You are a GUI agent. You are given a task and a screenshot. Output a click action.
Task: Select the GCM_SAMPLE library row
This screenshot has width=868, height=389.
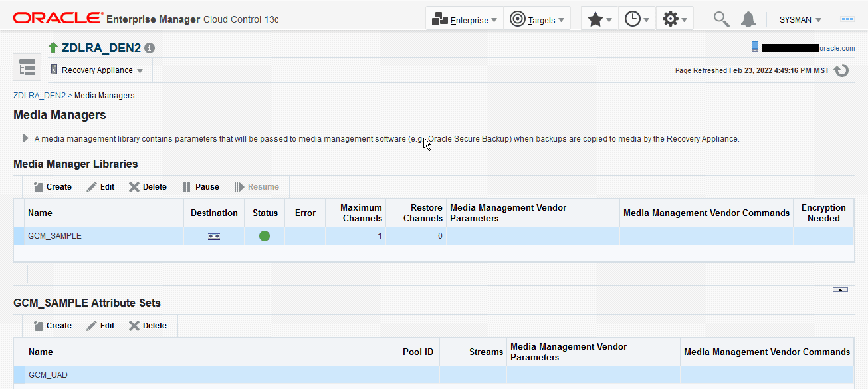[x=433, y=236]
